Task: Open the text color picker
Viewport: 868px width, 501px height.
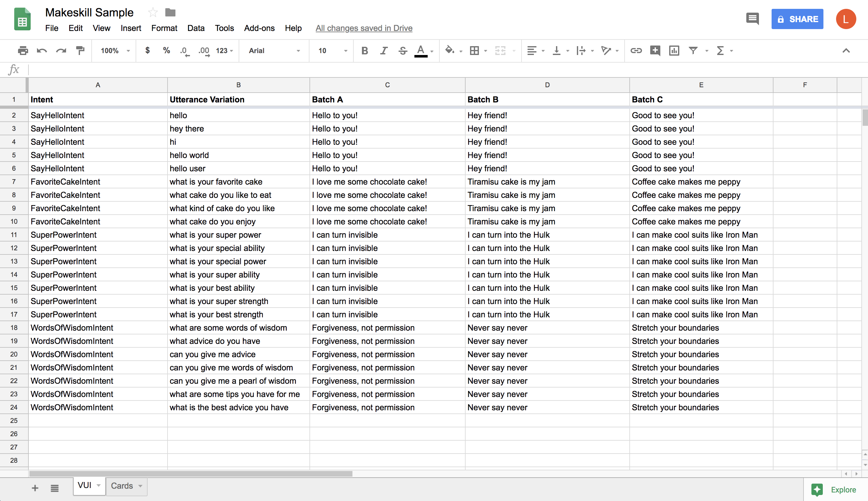Action: (x=420, y=51)
